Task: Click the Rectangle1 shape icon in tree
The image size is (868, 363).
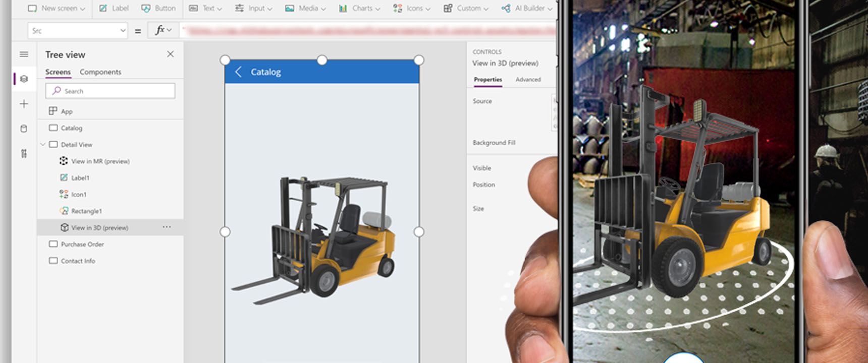Action: point(64,211)
